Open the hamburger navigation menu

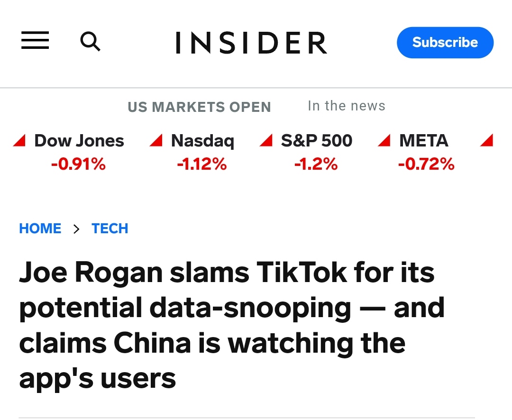click(35, 40)
